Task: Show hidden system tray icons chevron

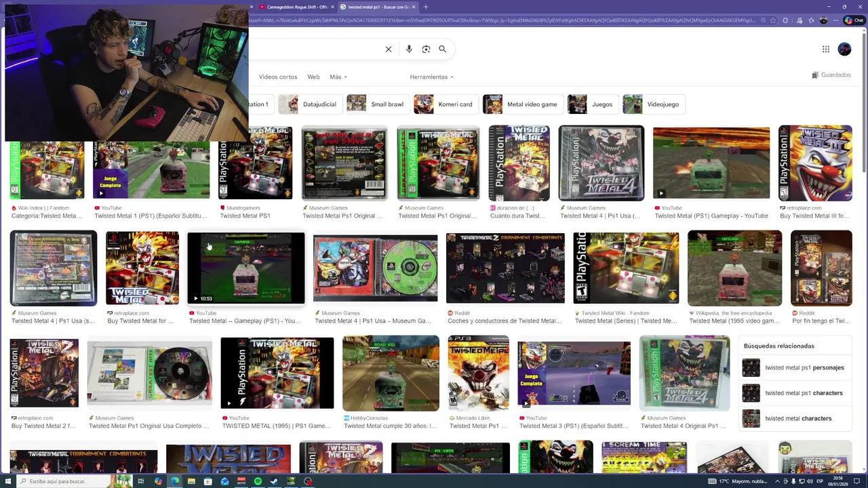Action: coord(776,481)
